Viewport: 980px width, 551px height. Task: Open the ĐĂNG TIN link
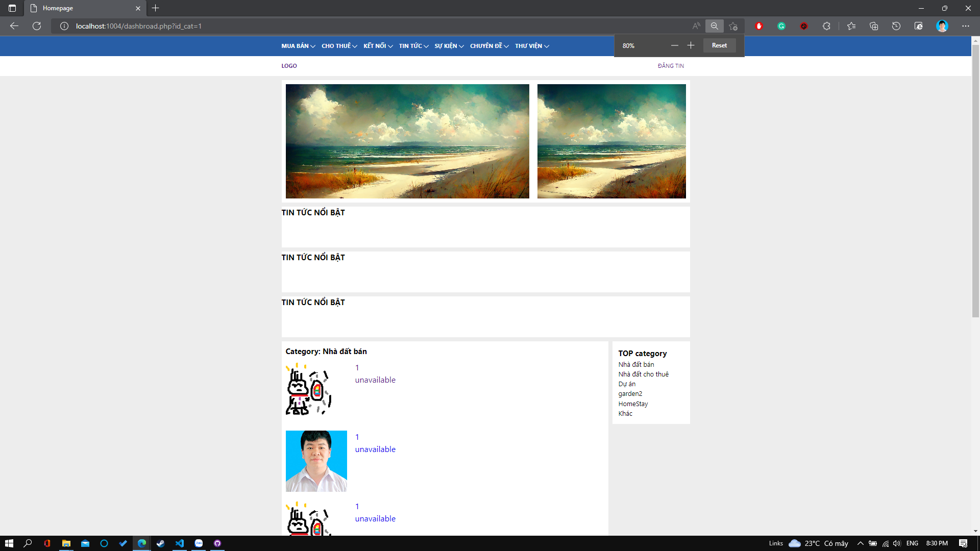[x=671, y=66]
